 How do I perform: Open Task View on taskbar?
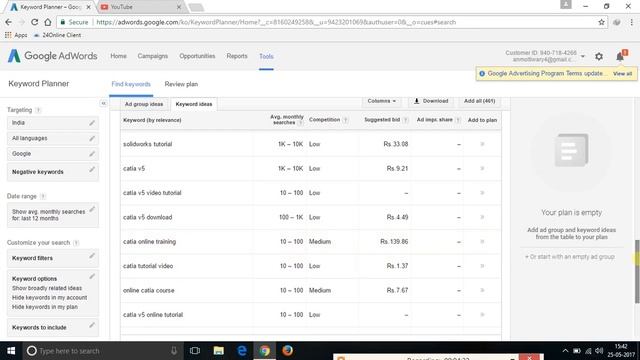195,351
